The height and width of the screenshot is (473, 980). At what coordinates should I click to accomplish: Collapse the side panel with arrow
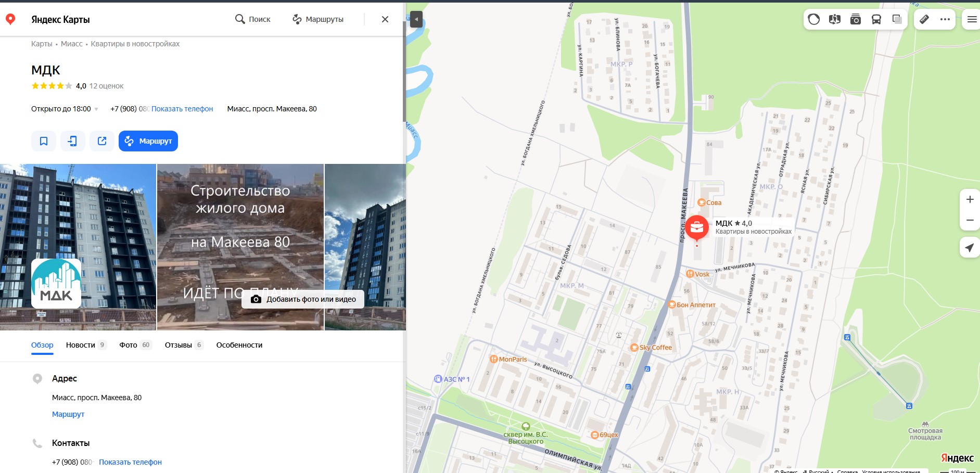pos(416,20)
